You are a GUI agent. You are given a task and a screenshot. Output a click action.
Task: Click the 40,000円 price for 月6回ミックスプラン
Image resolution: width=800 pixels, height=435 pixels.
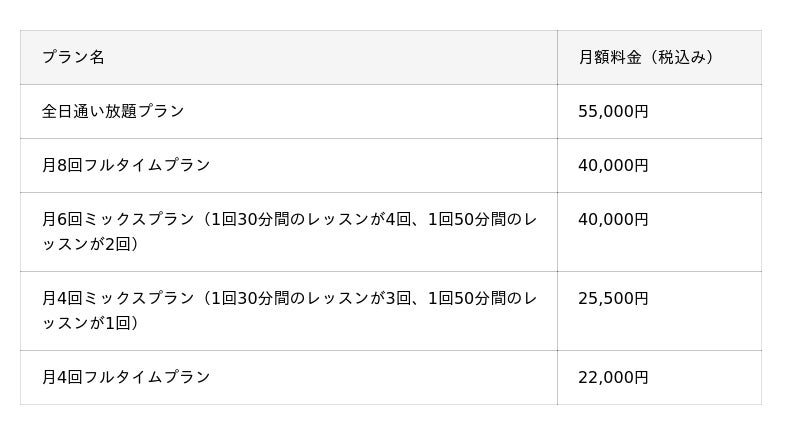pos(613,219)
